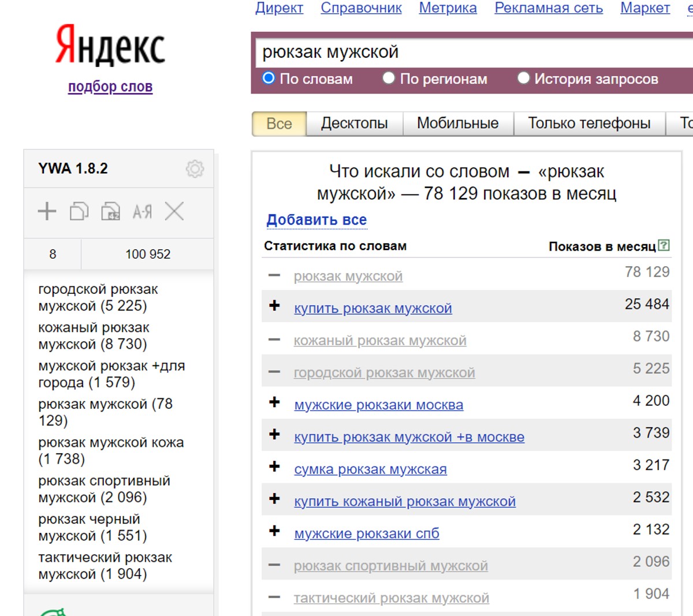Add 'мужские рюкзаки спб' with its plus icon

(274, 531)
